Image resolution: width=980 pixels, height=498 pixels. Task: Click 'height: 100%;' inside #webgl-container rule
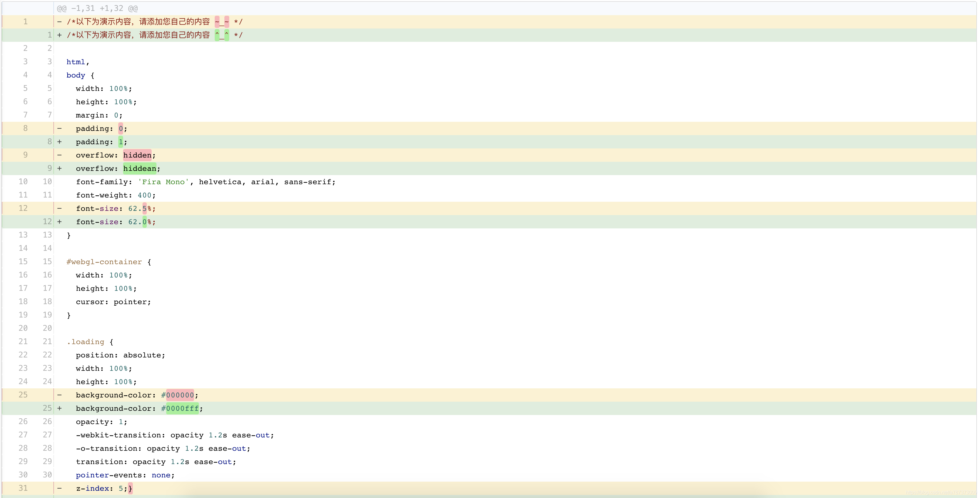click(x=106, y=289)
